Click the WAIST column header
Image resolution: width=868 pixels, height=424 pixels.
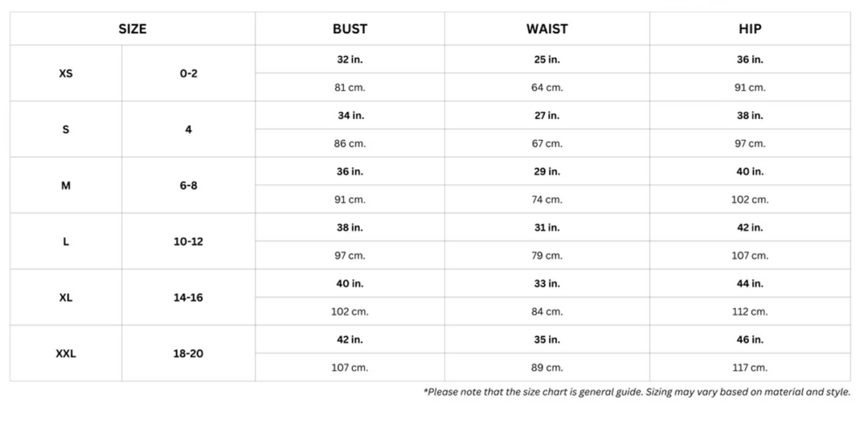[x=547, y=29]
